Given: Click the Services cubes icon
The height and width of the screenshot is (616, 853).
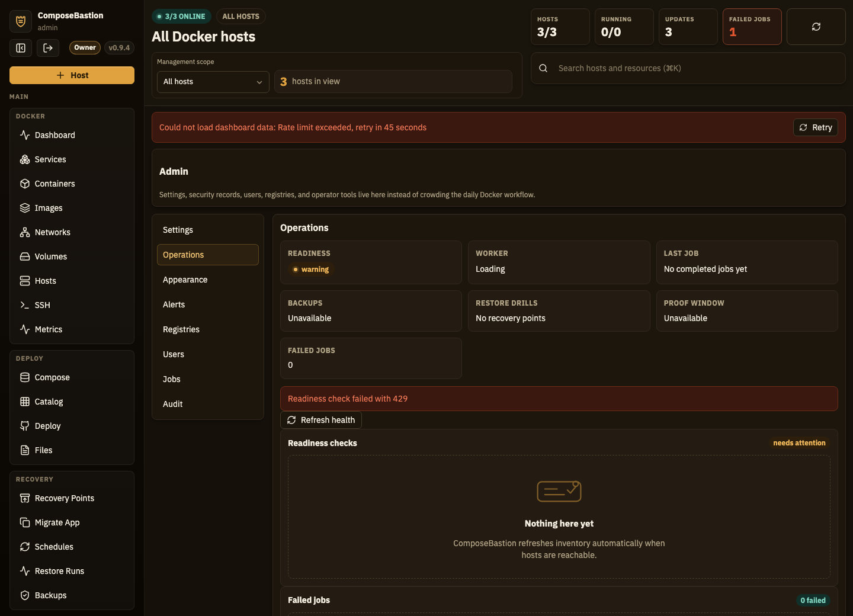Looking at the screenshot, I should click(25, 159).
